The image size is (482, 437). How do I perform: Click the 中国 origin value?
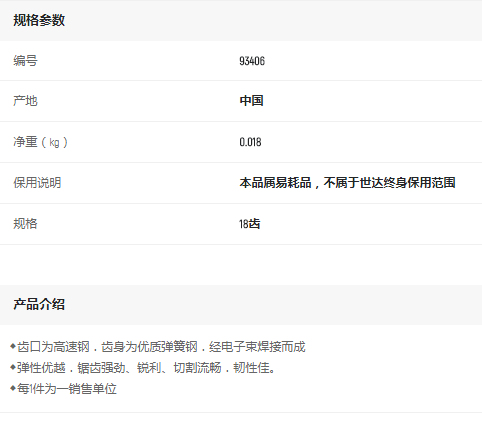tap(252, 101)
